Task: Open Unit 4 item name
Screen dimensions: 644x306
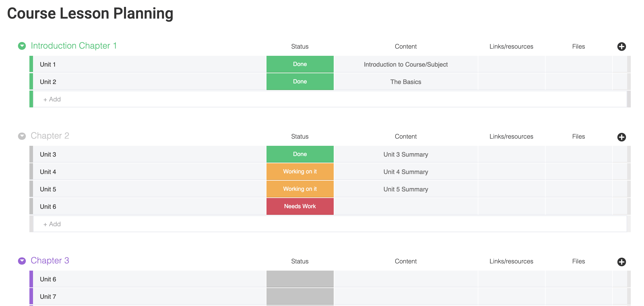Action: (x=48, y=172)
